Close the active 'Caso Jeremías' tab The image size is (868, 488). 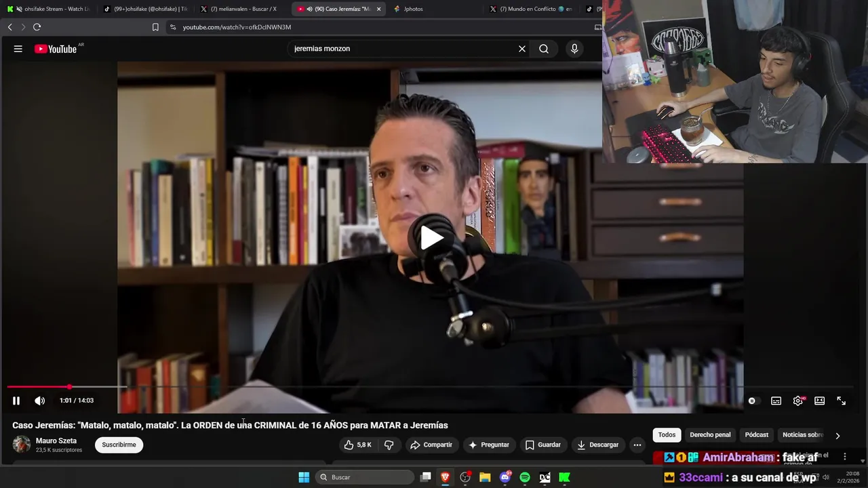(x=378, y=9)
